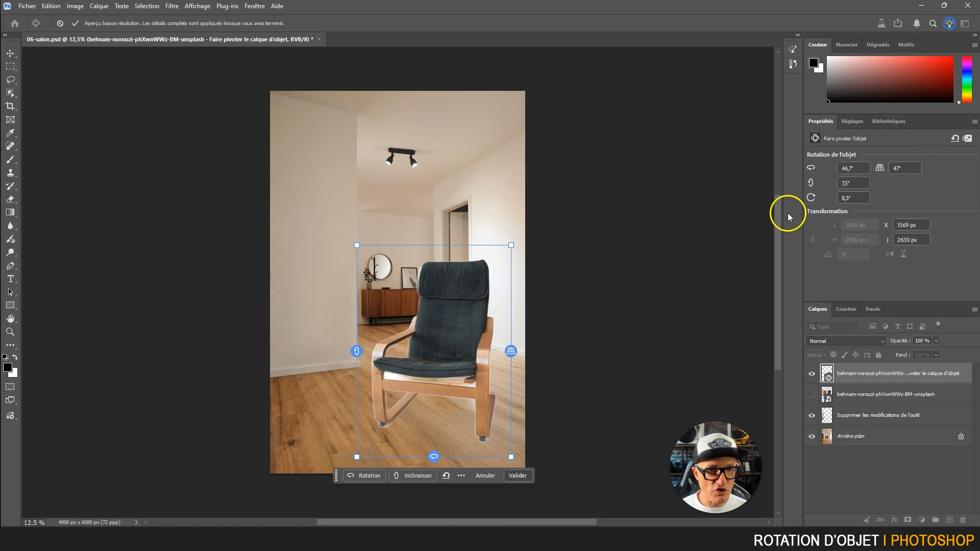Image resolution: width=980 pixels, height=551 pixels.
Task: Show the hidden behnam-norouzi unsplash layer
Action: pos(812,394)
